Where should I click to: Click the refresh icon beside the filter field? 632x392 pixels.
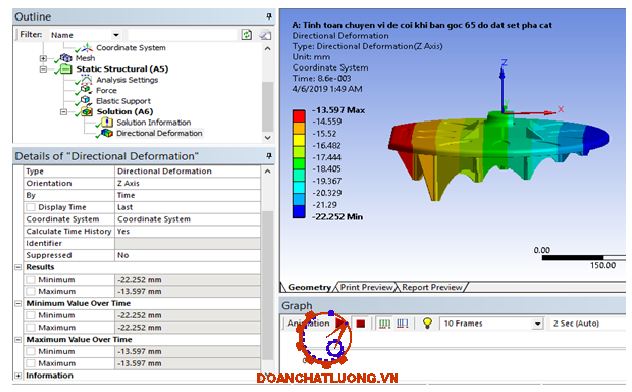[246, 35]
